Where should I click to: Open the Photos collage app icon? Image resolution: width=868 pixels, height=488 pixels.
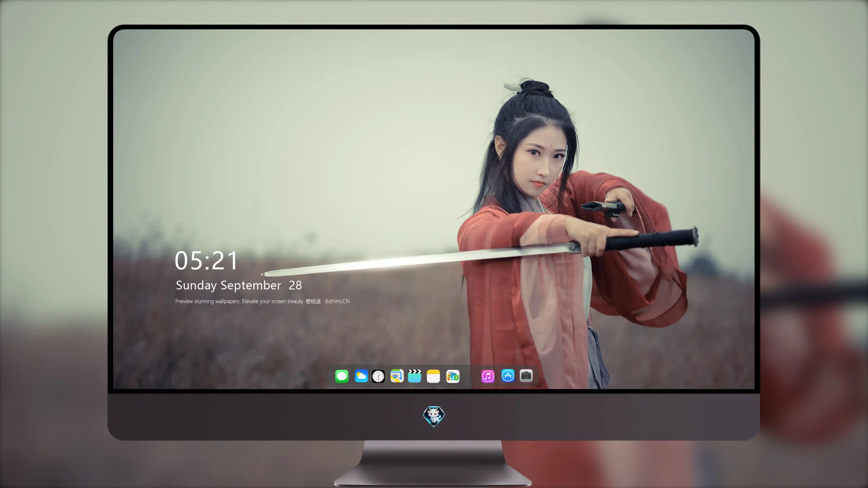(453, 376)
